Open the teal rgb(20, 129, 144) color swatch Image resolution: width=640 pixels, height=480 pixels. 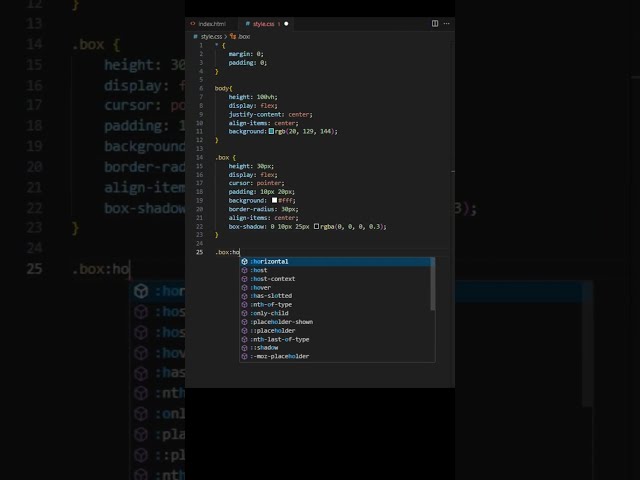pyautogui.click(x=271, y=131)
